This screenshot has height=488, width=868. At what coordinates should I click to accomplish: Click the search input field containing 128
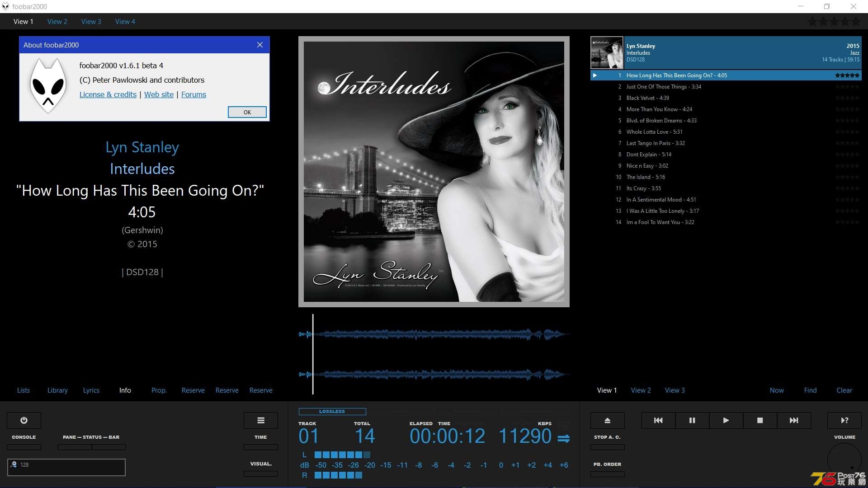coord(66,467)
